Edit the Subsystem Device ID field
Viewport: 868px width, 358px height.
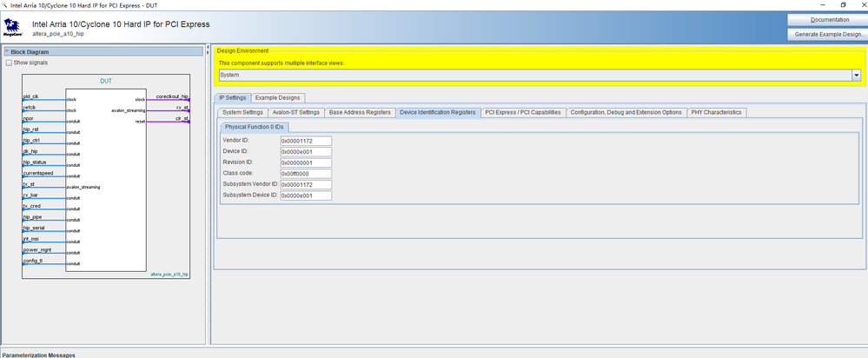(306, 196)
